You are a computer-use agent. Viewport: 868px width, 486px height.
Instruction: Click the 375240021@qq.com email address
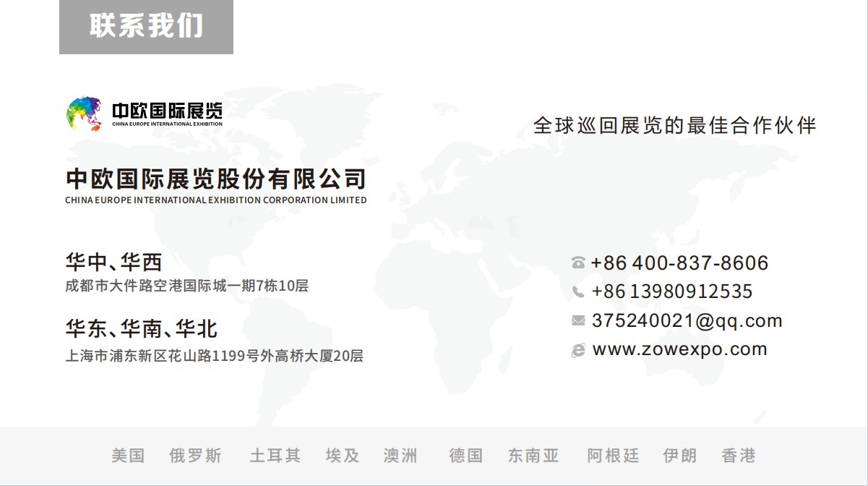pos(687,320)
